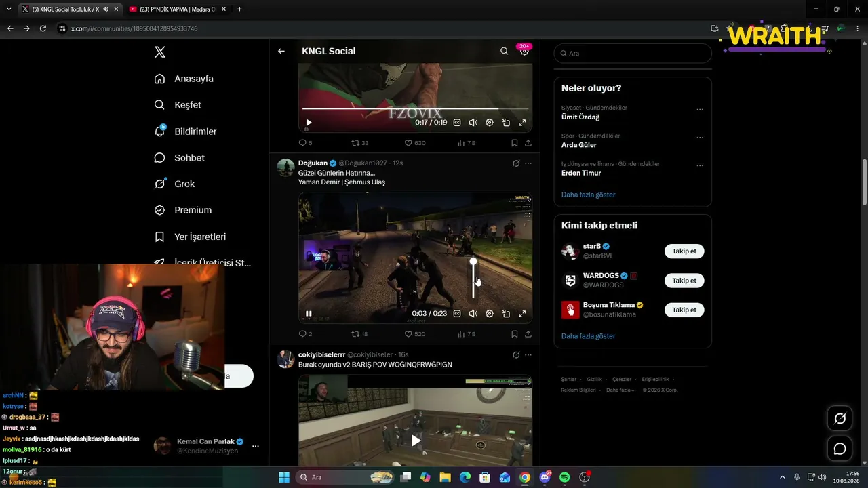Expand FZOVIX video to fullscreen
The width and height of the screenshot is (868, 488).
click(x=522, y=123)
